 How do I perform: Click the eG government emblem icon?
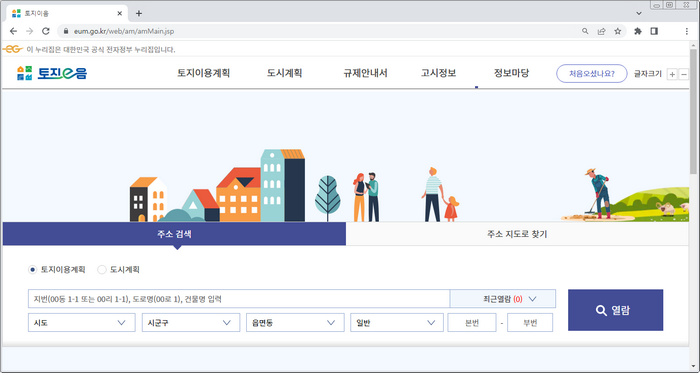[12, 49]
